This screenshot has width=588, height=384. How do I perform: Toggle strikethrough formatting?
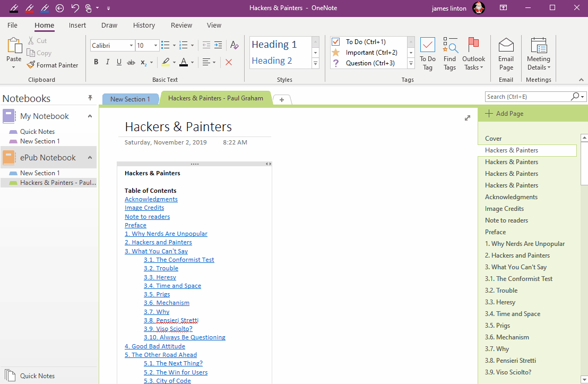click(x=131, y=62)
